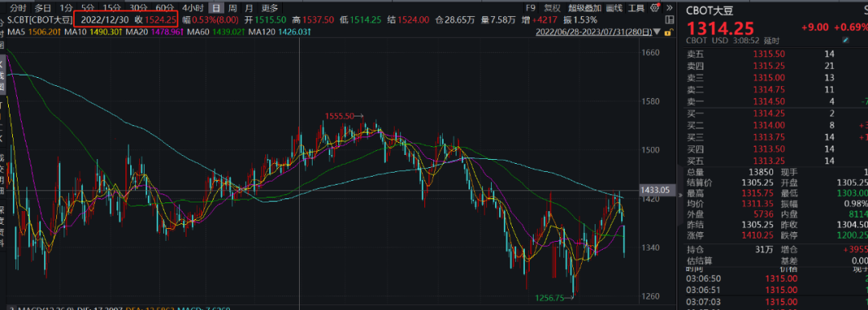
Task: Open the 复权 adjustment dropdown
Action: click(552, 8)
